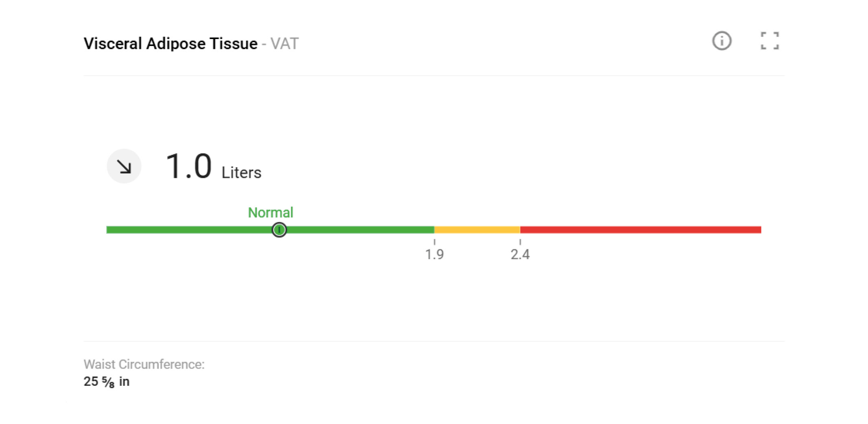
Task: Click the gray VAT abbreviation
Action: point(284,44)
